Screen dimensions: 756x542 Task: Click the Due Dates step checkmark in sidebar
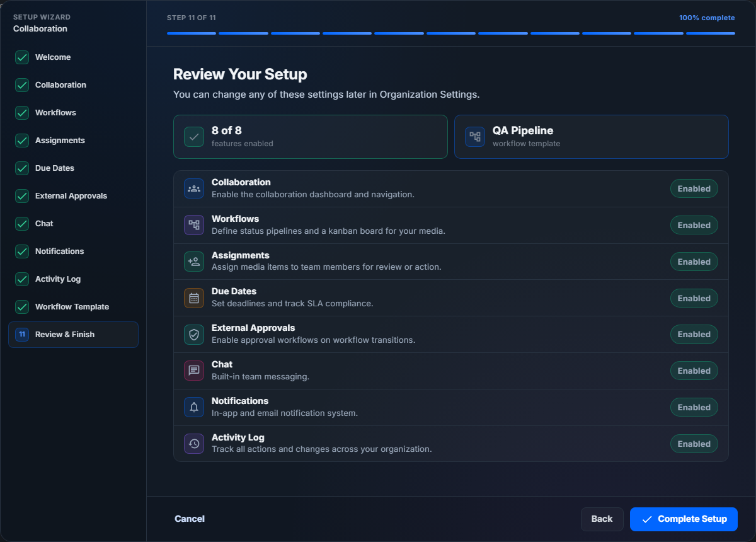(22, 168)
